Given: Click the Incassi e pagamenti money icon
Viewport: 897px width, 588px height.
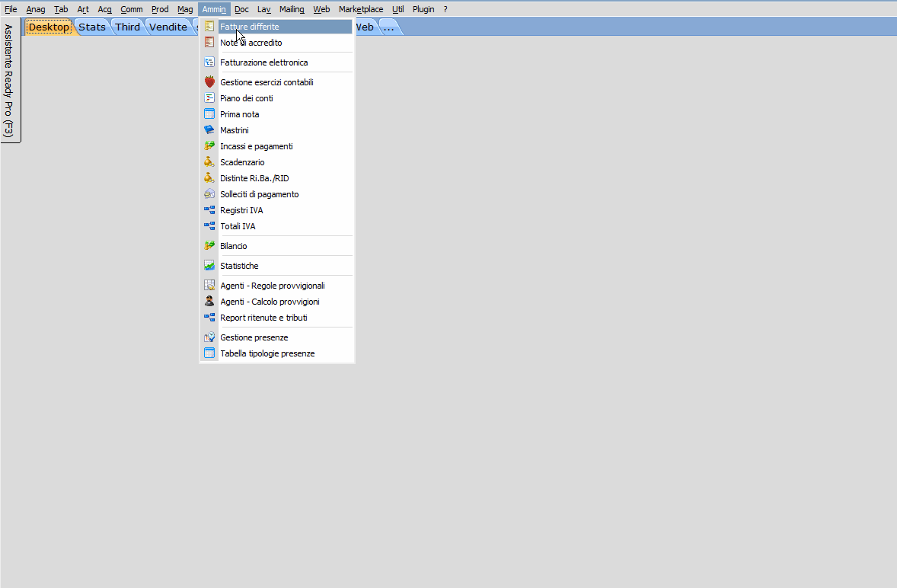Looking at the screenshot, I should pos(209,145).
